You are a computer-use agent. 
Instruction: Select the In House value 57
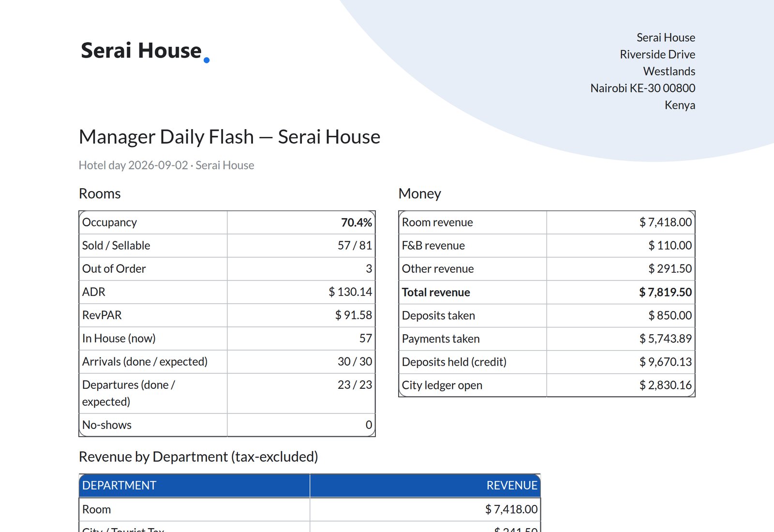pyautogui.click(x=366, y=339)
